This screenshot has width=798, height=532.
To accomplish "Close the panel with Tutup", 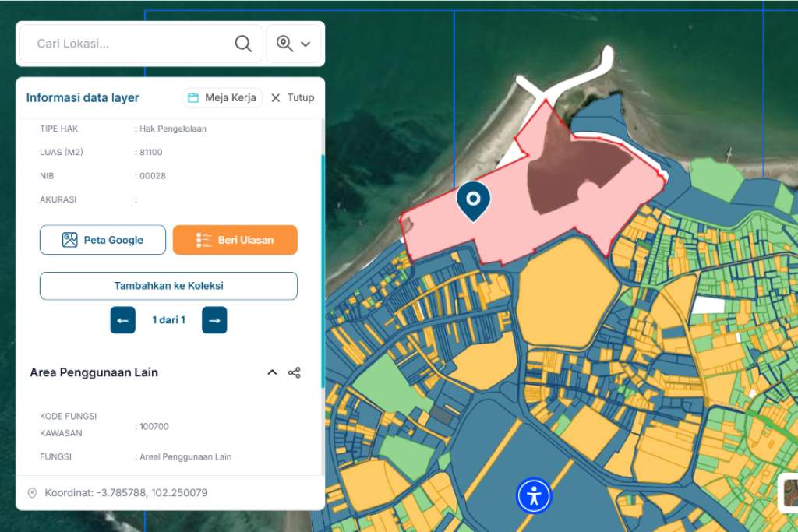I will [x=293, y=97].
